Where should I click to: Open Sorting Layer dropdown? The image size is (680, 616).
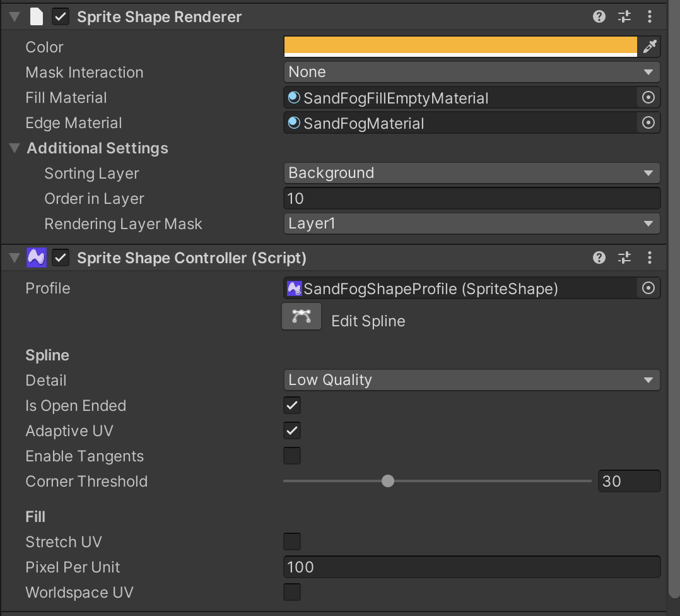[471, 173]
